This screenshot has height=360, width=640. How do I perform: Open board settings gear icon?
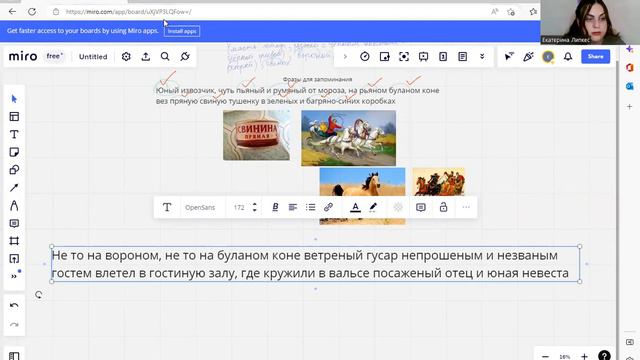[126, 57]
